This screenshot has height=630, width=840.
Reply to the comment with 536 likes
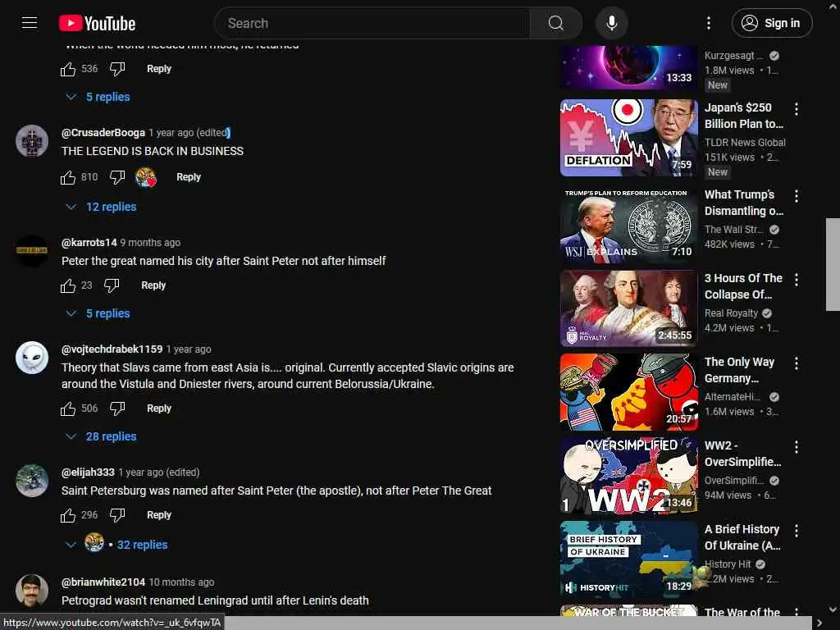158,69
